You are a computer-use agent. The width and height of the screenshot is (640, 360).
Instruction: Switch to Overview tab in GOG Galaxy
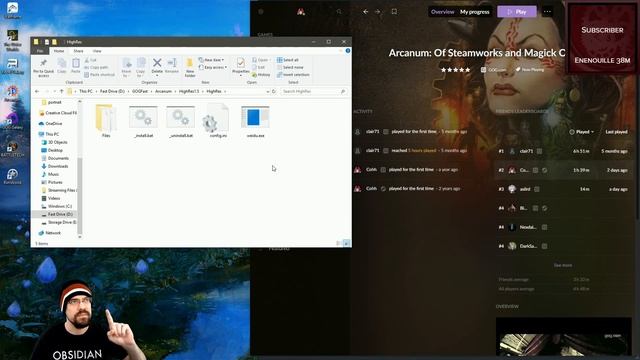[442, 12]
